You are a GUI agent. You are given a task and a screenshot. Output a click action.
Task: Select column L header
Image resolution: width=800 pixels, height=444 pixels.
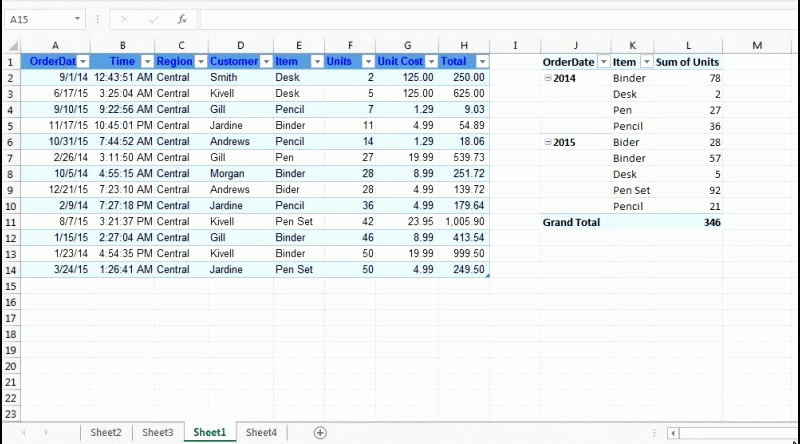tap(688, 46)
